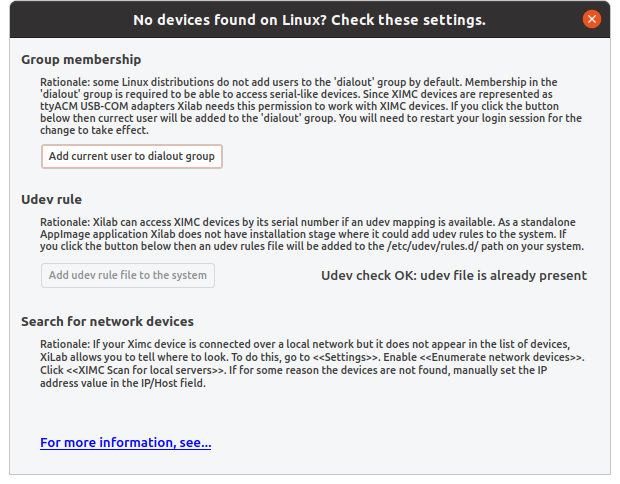Close the Linux settings help dialog
Viewport: 620px width, 484px height.
[x=592, y=19]
